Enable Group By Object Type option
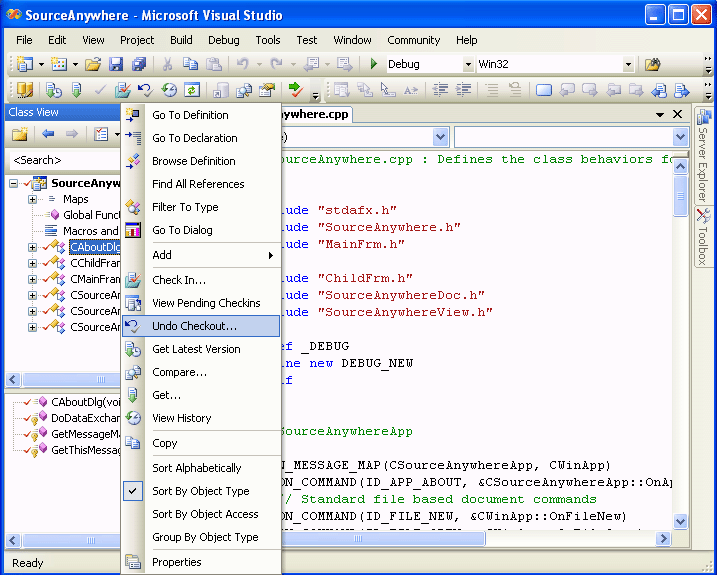The width and height of the screenshot is (717, 575). [204, 537]
